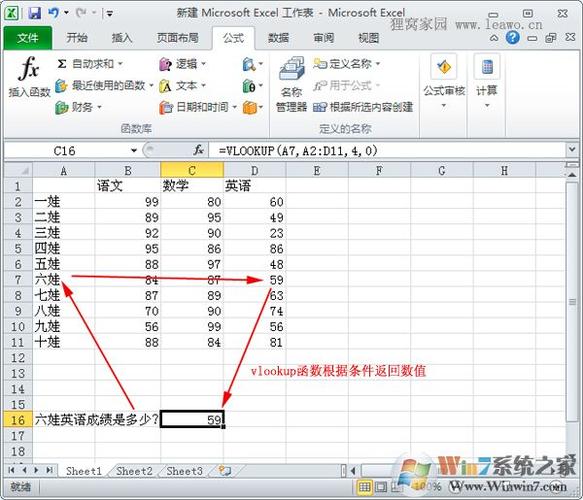The width and height of the screenshot is (583, 500).
Task: Click the vertical scrollbar thumb
Action: 573,302
